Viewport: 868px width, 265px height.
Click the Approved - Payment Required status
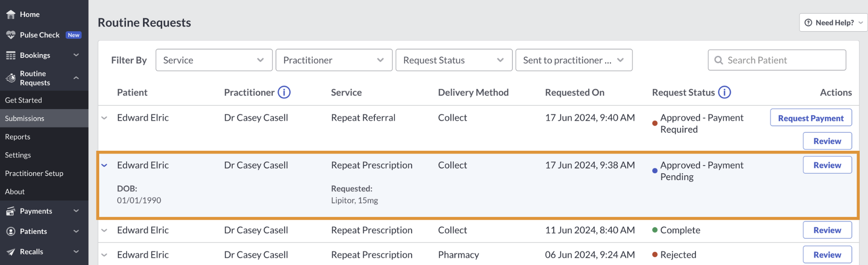click(x=701, y=123)
